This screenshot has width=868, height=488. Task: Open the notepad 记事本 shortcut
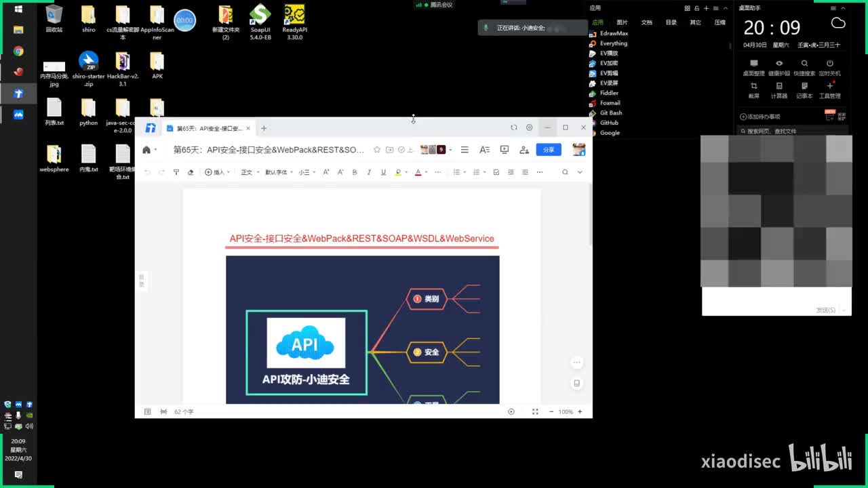(x=804, y=89)
